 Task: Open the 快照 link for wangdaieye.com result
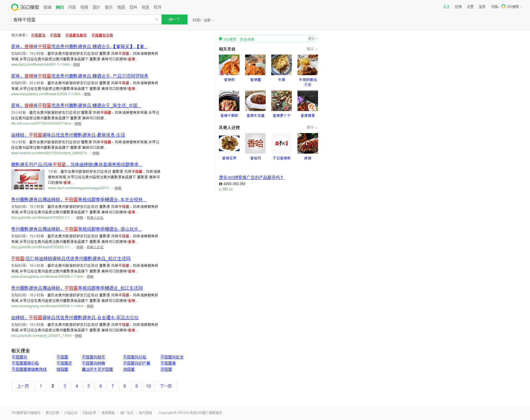(87, 94)
